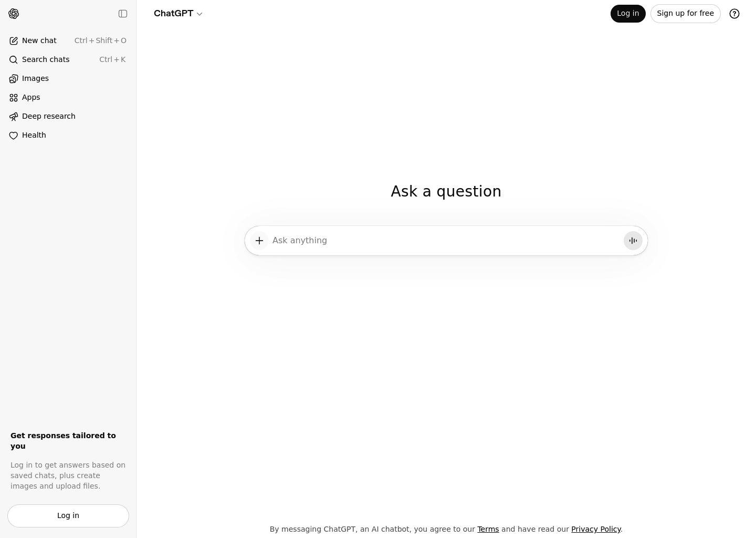Click the New chat pencil icon
Screen dimensions: 756x538
point(14,41)
